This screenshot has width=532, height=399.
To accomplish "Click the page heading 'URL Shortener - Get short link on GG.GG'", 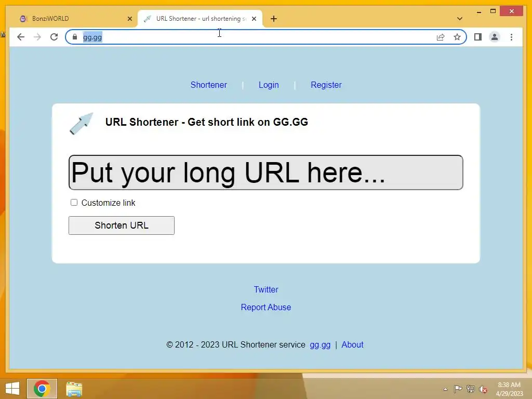I will [x=207, y=122].
